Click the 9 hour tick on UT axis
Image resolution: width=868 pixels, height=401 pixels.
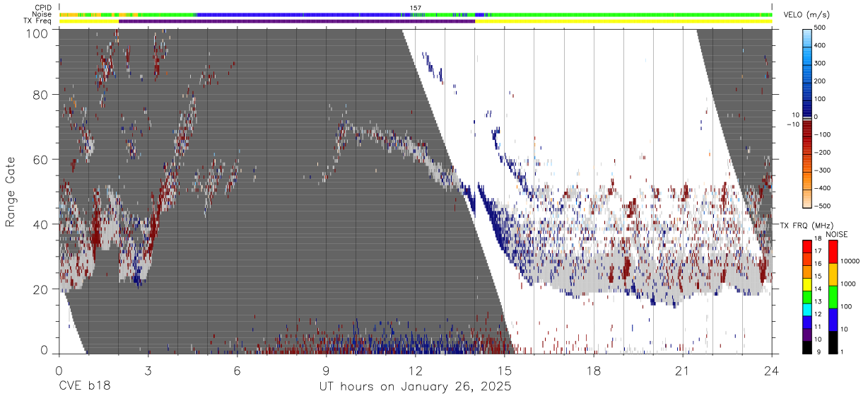point(326,369)
